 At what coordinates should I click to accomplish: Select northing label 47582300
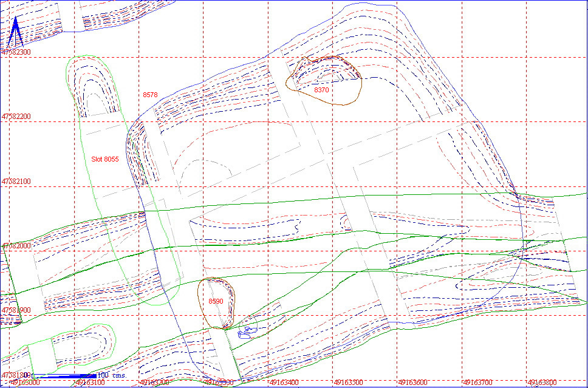tap(16, 53)
